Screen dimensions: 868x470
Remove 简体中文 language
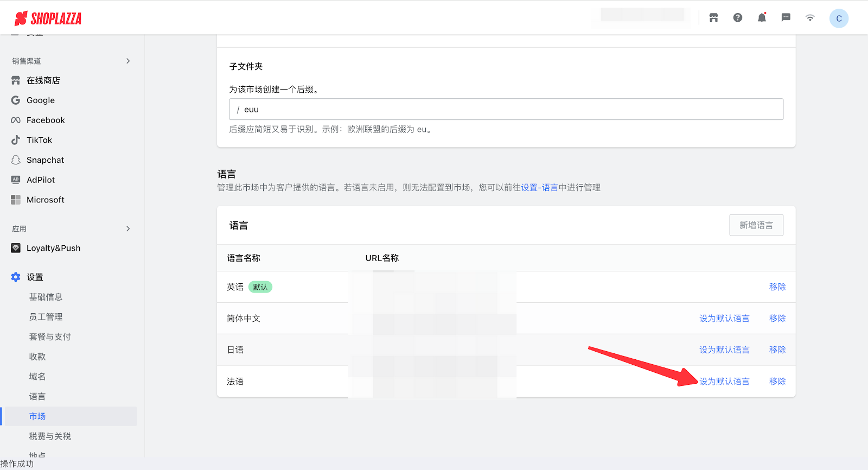(x=777, y=319)
